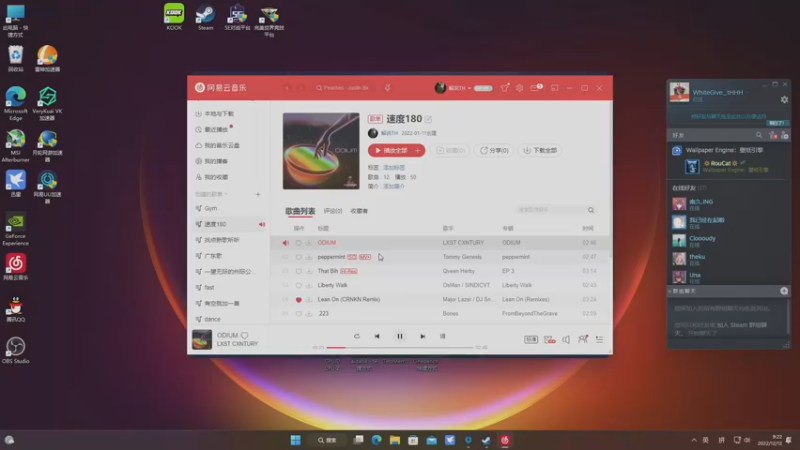Download the That Bih song icon

pyautogui.click(x=309, y=271)
